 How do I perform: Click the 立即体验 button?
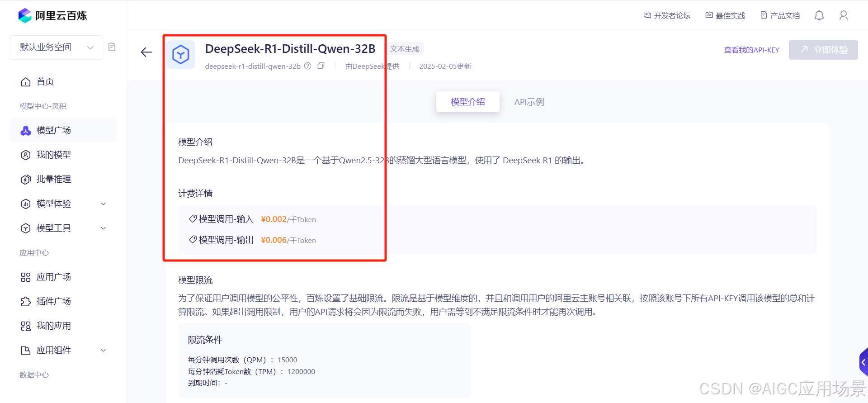click(x=823, y=50)
